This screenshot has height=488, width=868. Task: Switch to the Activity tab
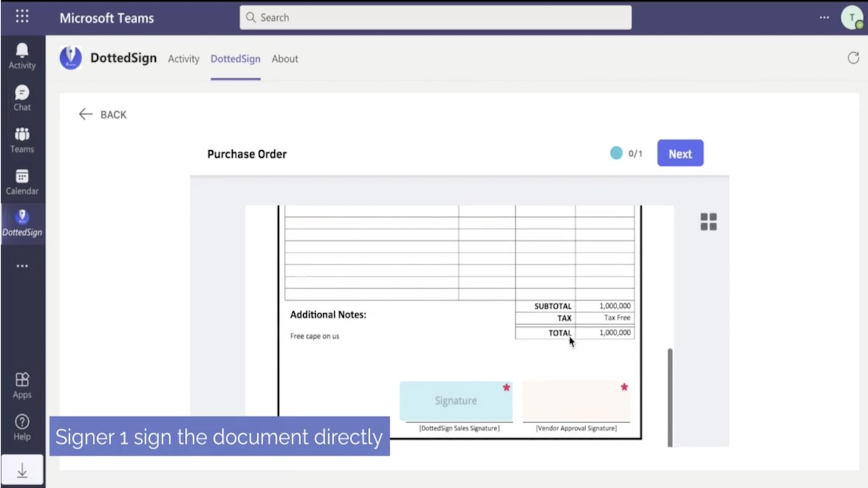tap(184, 58)
